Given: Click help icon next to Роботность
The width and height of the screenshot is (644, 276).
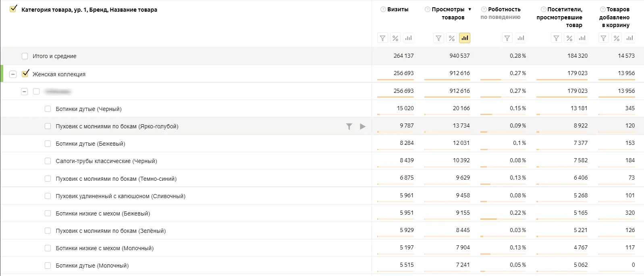Looking at the screenshot, I should 484,9.
